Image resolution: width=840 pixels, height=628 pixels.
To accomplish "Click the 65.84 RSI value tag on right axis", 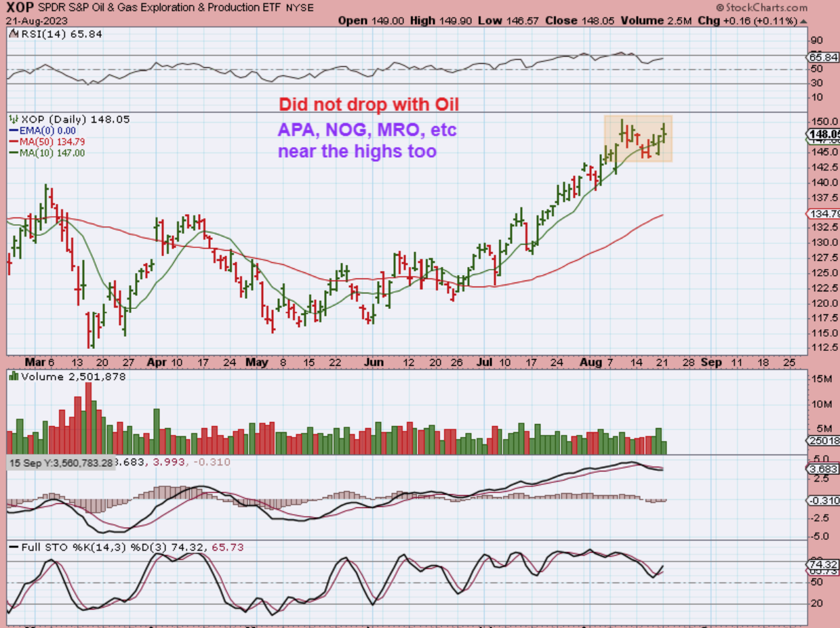I will point(823,58).
